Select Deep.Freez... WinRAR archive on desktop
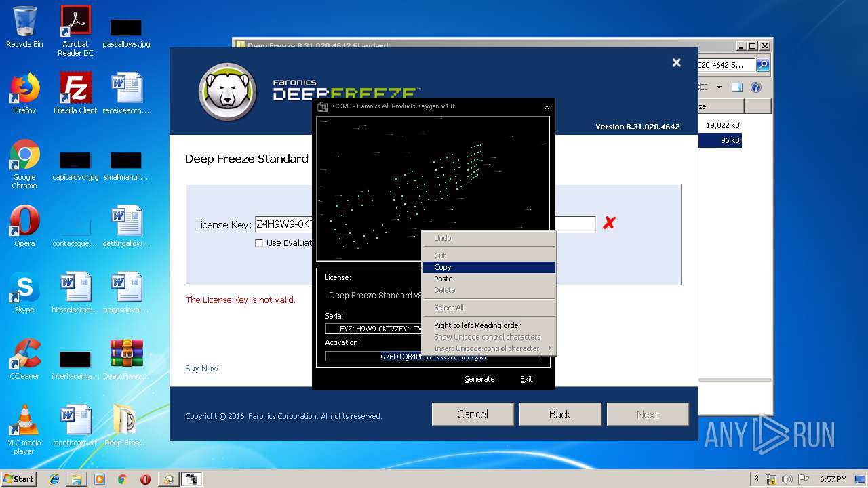Screen dimensions: 868x488 tap(126, 359)
